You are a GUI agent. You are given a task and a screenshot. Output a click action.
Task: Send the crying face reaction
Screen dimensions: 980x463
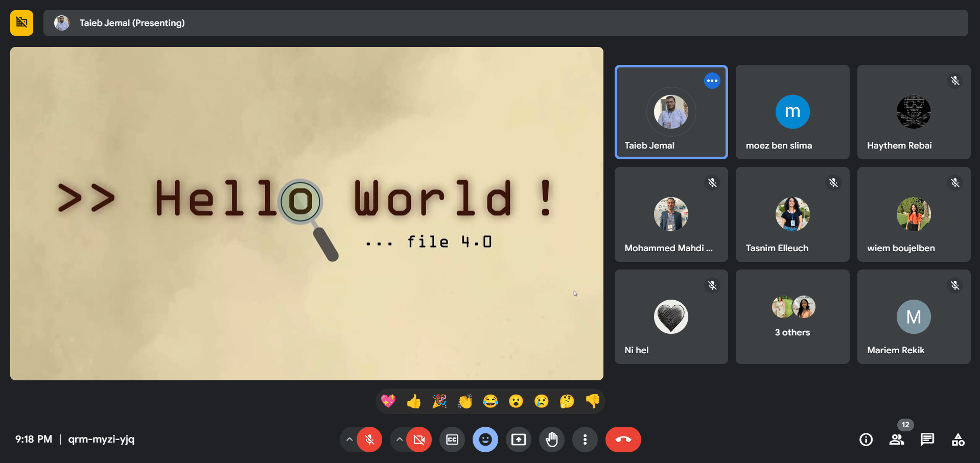(542, 401)
